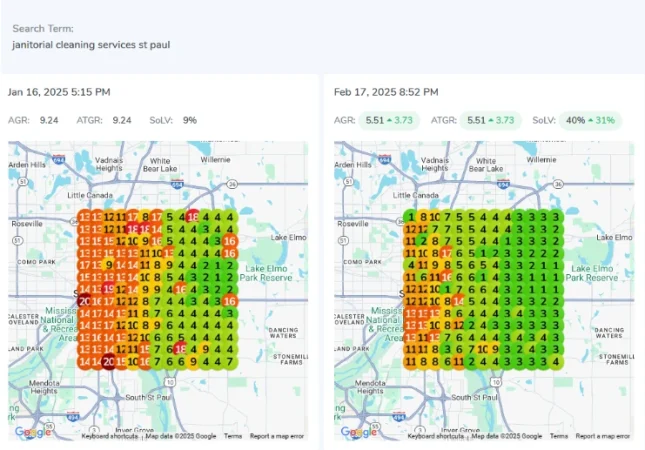Screen dimensions: 645x450
Task: Open Keyboard shortcuts on the January map
Action: [x=111, y=437]
